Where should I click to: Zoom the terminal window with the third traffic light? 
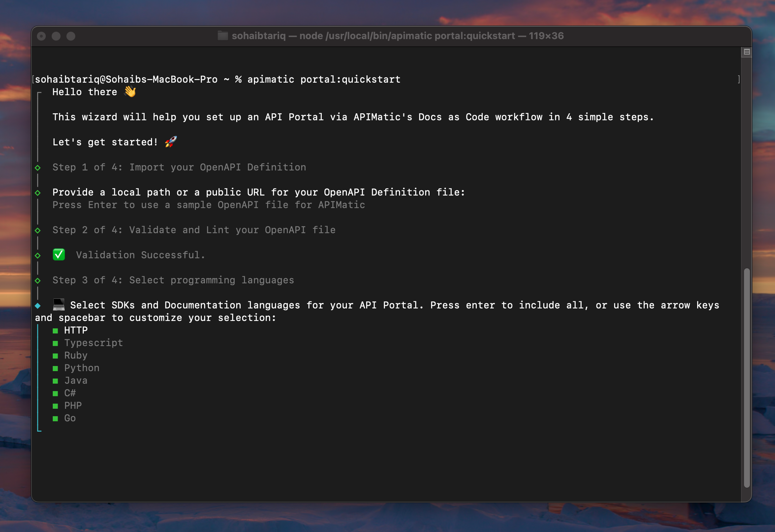point(71,36)
